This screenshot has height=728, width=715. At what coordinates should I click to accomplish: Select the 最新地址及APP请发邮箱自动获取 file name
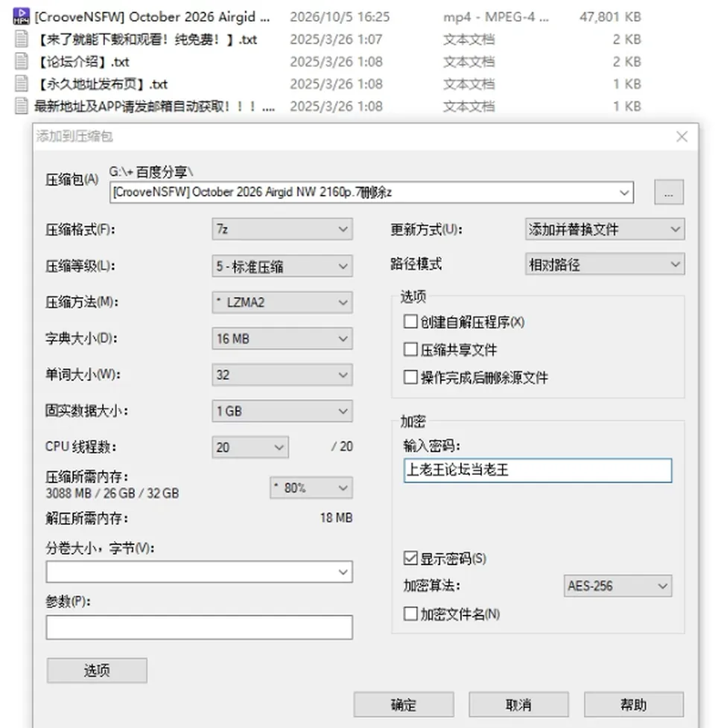tap(154, 106)
